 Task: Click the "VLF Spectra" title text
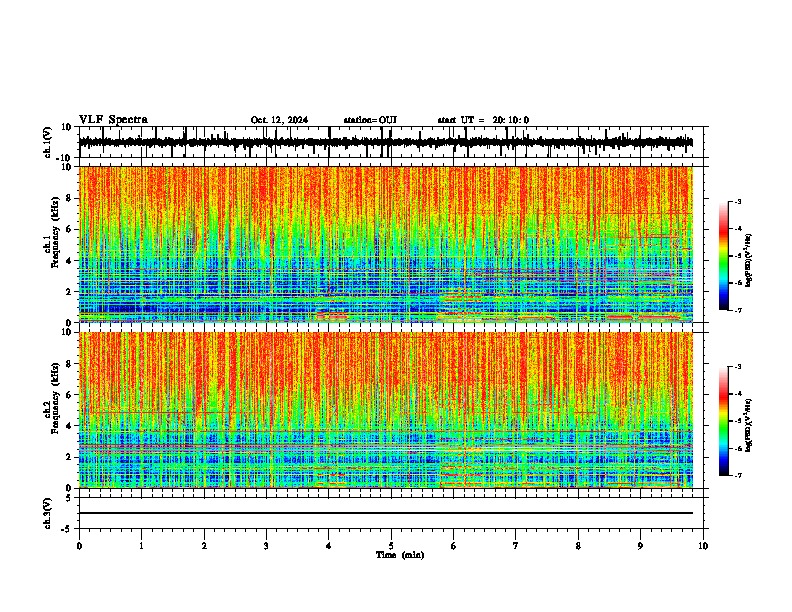pyautogui.click(x=113, y=120)
